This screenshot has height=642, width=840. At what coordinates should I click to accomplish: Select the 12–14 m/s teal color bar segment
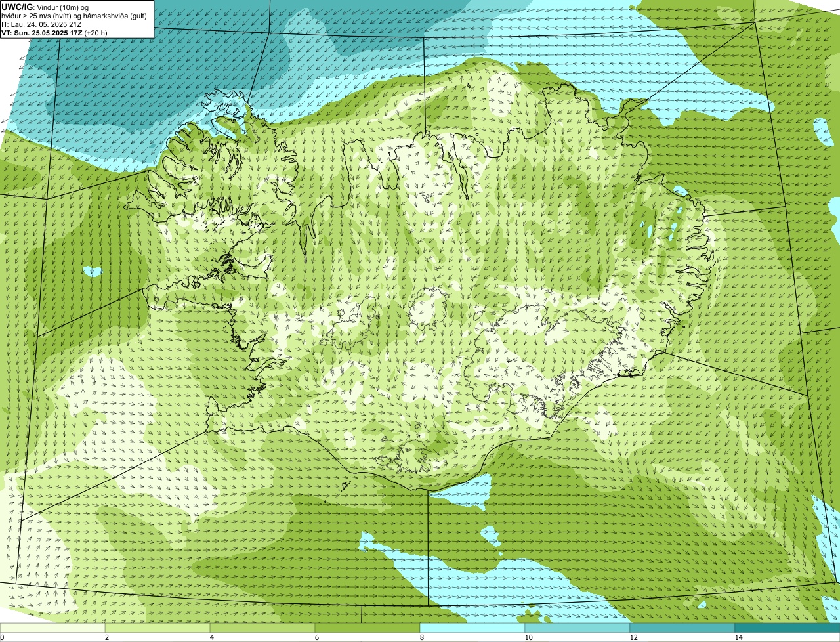tap(682, 628)
